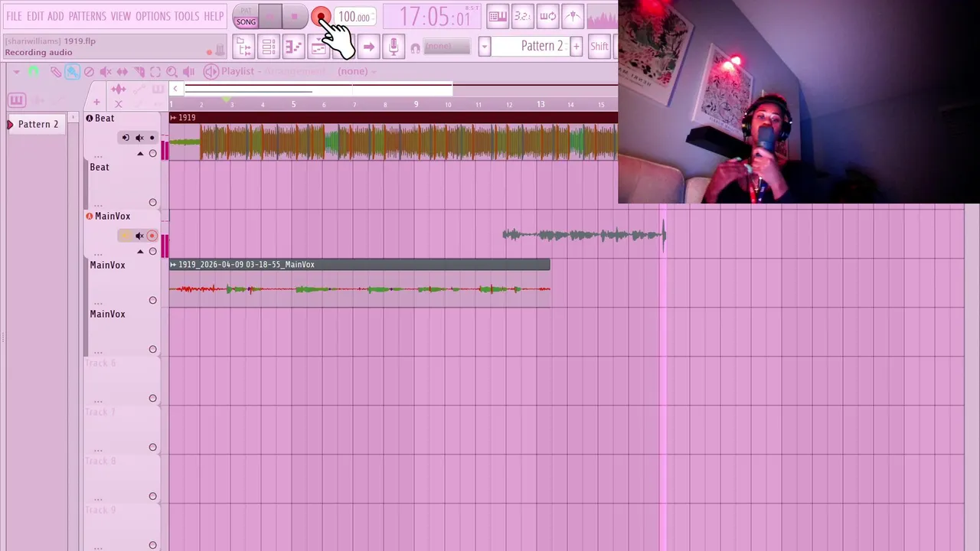The image size is (980, 551).
Task: Open the TOOLS menu
Action: click(x=187, y=16)
